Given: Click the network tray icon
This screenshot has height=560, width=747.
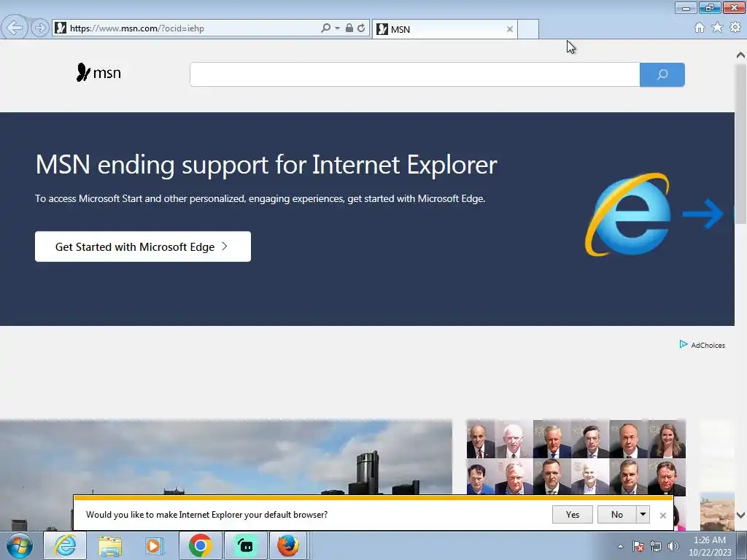Looking at the screenshot, I should click(656, 546).
